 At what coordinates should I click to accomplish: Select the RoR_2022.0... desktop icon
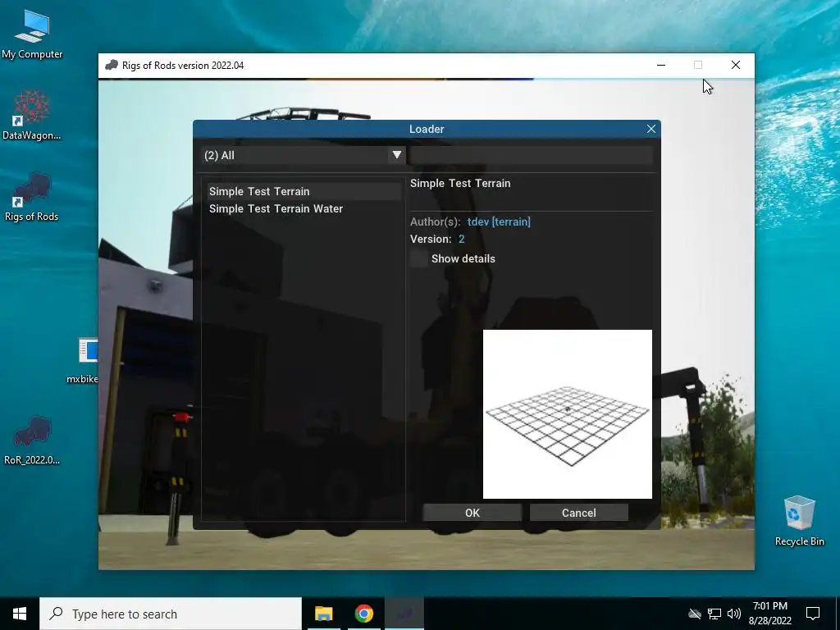pyautogui.click(x=32, y=440)
